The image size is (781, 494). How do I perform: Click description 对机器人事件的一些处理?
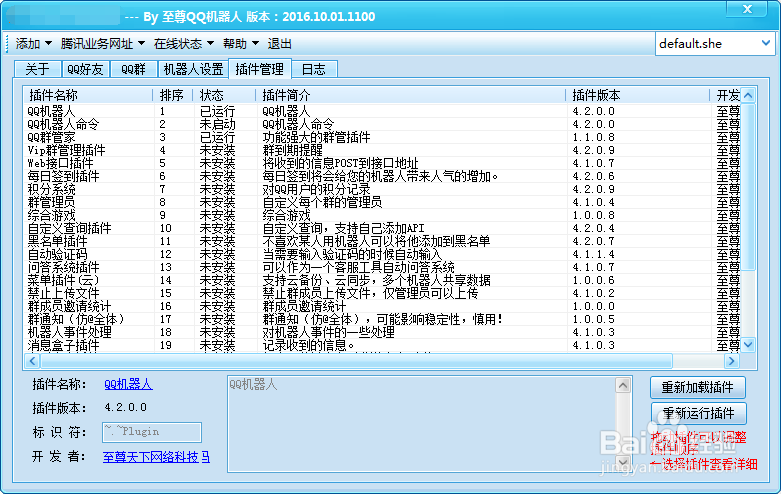pyautogui.click(x=328, y=332)
